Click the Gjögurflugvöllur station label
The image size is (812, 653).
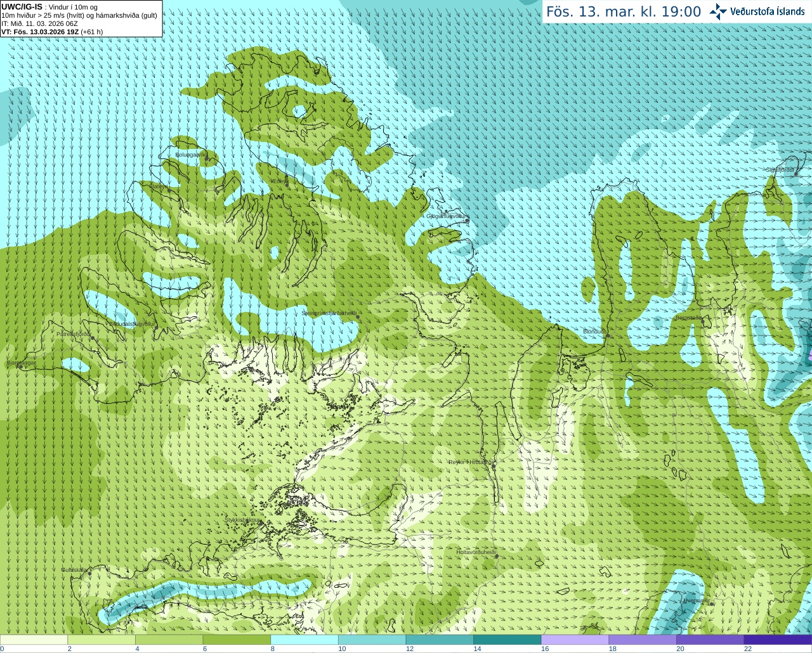[x=447, y=216]
